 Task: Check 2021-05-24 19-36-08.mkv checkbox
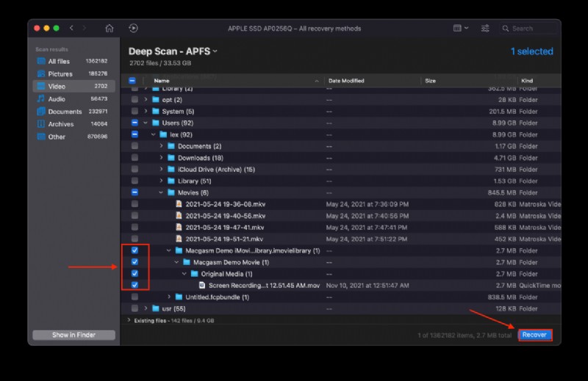[135, 204]
